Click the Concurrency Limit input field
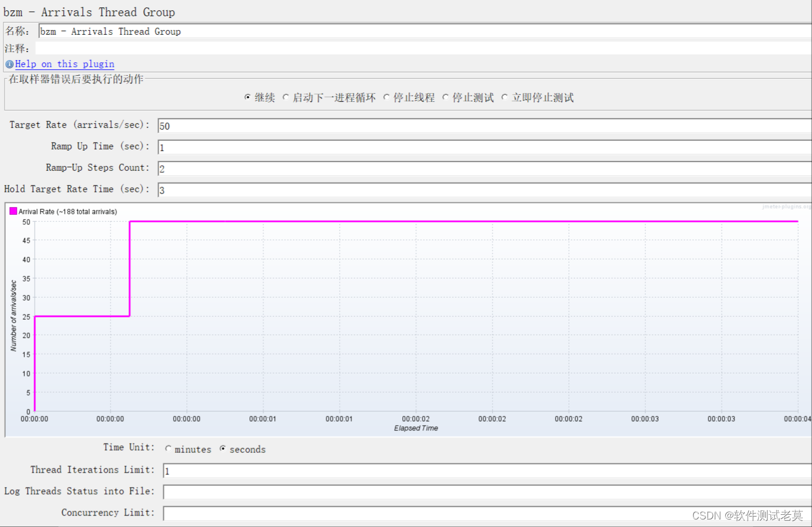The height and width of the screenshot is (527, 812). point(487,514)
